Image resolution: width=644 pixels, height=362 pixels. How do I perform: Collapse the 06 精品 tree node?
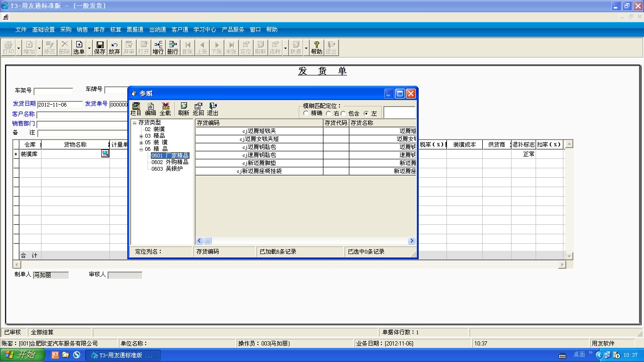(x=141, y=149)
